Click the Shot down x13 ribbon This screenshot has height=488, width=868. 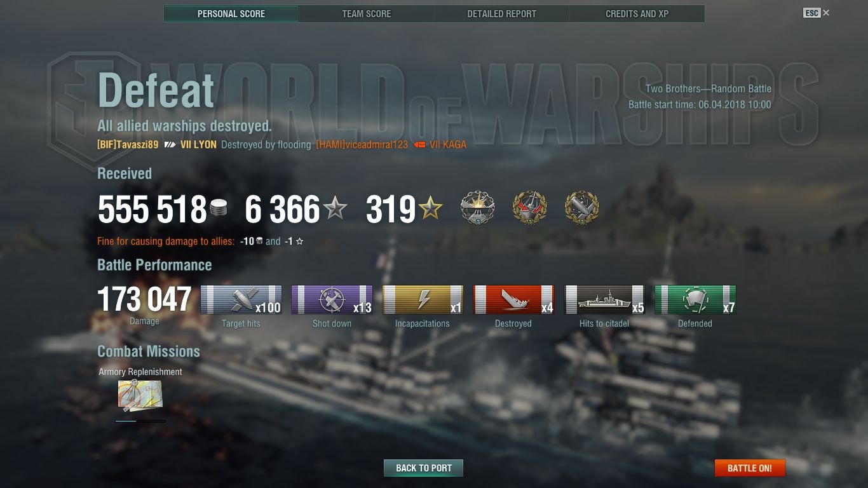tap(332, 300)
